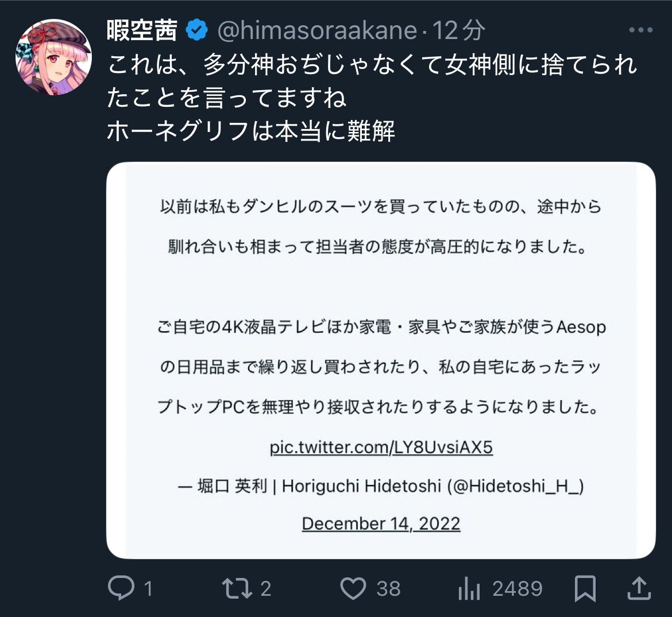Tap the like count 38
Screen dimensions: 672x617
point(388,588)
